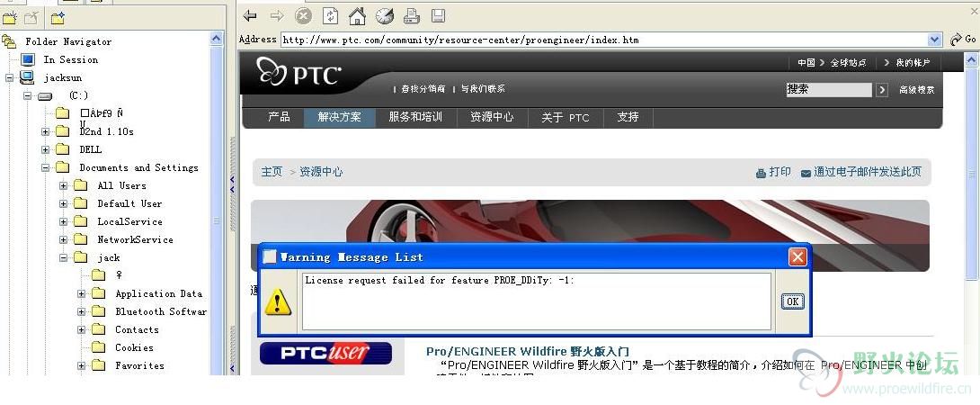
Task: Click the folder icon with blue star
Action: [x=58, y=18]
